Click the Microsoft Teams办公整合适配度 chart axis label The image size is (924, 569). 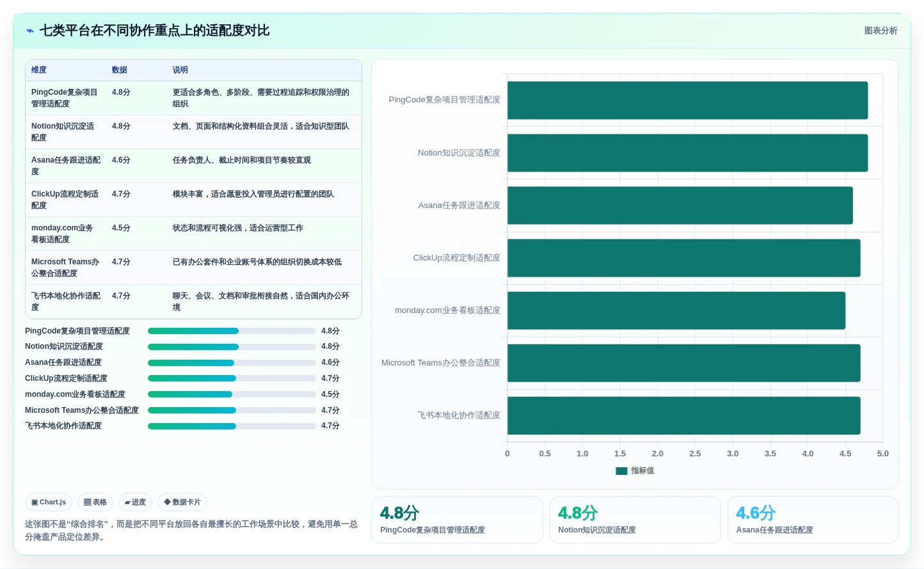pos(441,363)
